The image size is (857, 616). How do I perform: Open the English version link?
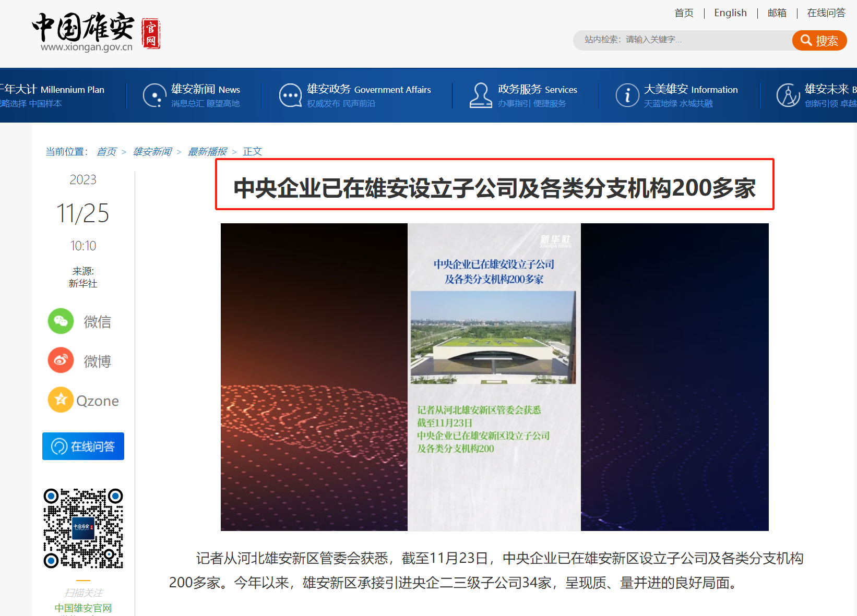click(730, 13)
